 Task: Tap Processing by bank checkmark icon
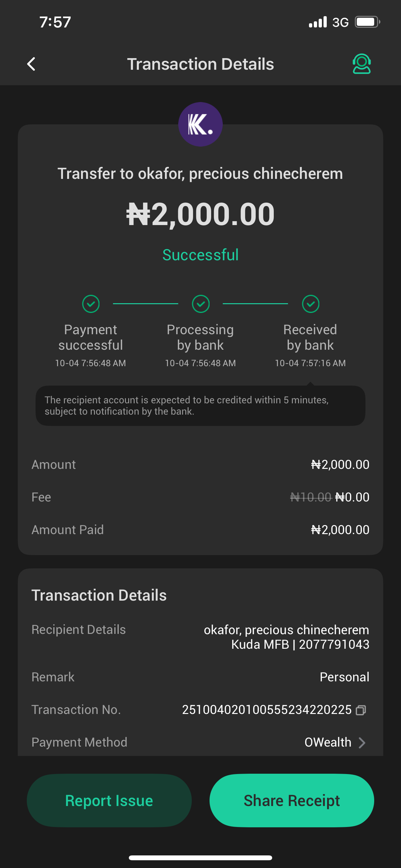click(200, 304)
